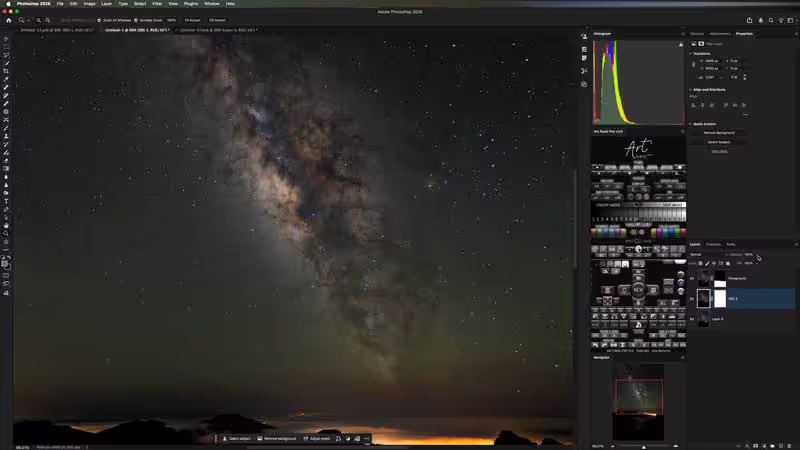Click the lock transparent pixels icon

pos(701,263)
